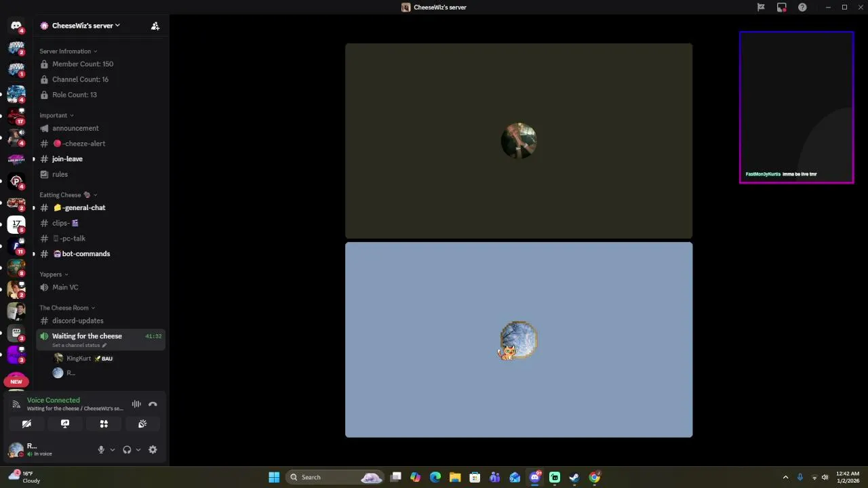Open the bot-commands channel
The width and height of the screenshot is (868, 488).
coord(101,253)
